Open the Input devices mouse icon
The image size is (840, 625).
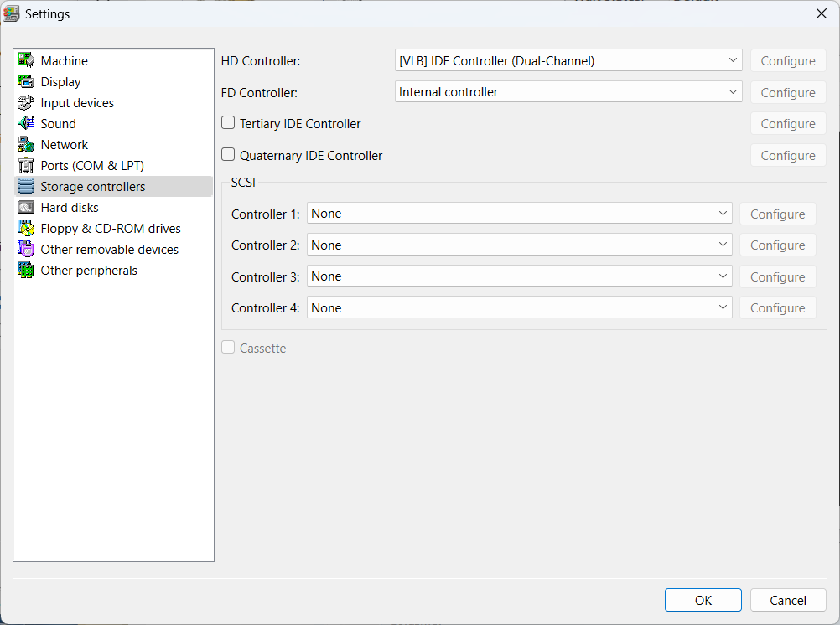point(26,102)
